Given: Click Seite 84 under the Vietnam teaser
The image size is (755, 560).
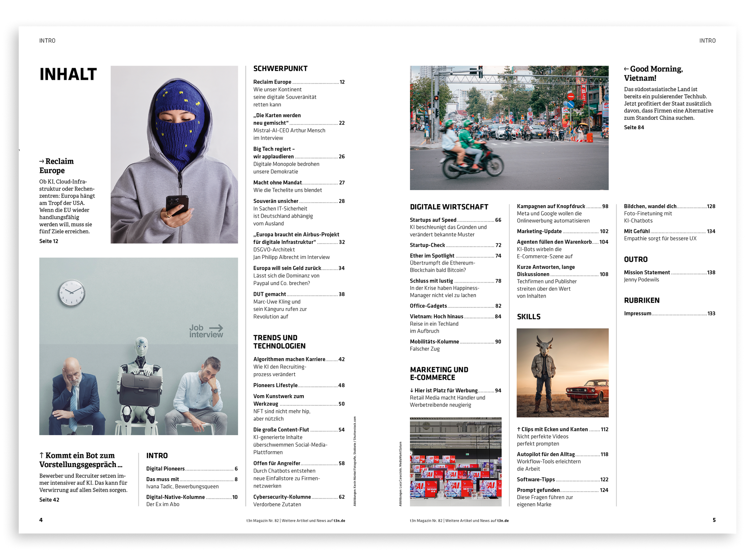Looking at the screenshot, I should 634,127.
